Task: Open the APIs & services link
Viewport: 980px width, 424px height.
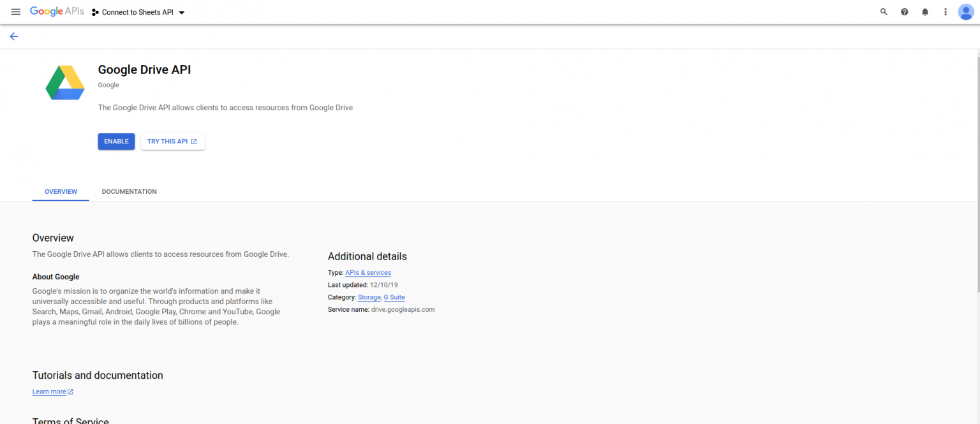Action: [368, 272]
